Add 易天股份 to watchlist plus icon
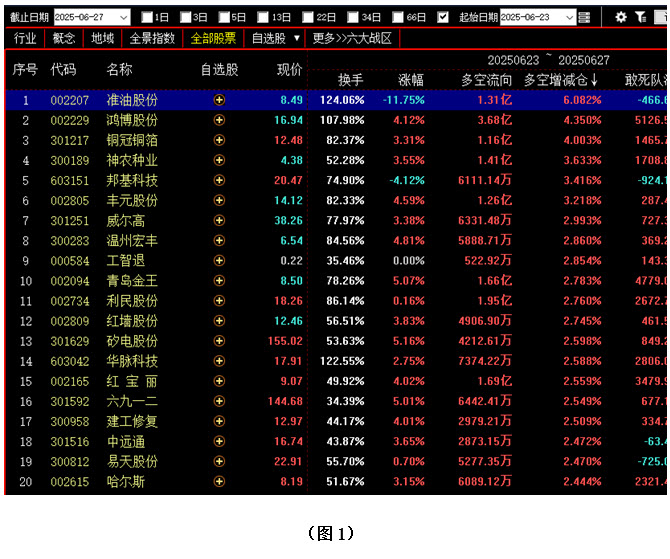 (x=219, y=462)
